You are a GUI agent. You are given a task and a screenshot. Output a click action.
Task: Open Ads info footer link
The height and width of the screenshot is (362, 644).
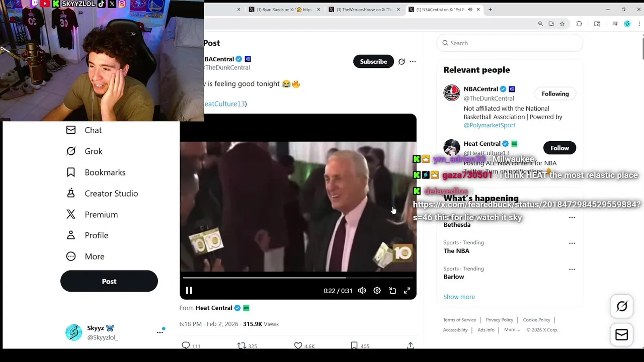tap(487, 330)
